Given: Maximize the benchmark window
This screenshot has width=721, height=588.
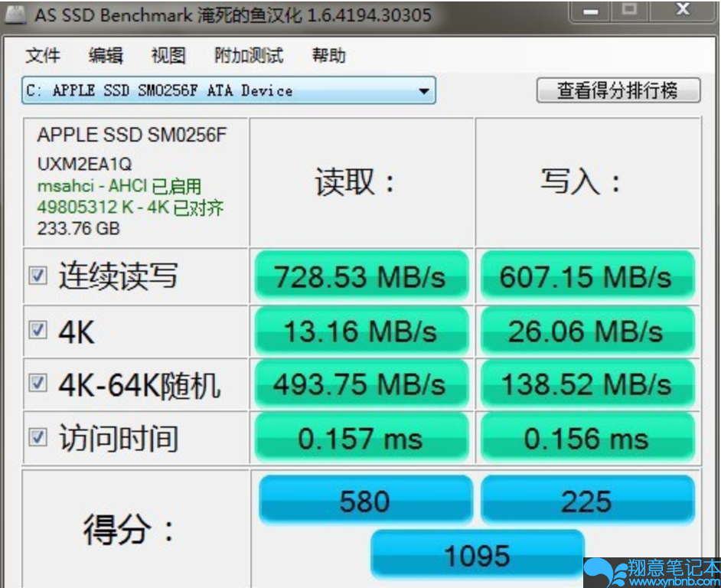Looking at the screenshot, I should (629, 10).
